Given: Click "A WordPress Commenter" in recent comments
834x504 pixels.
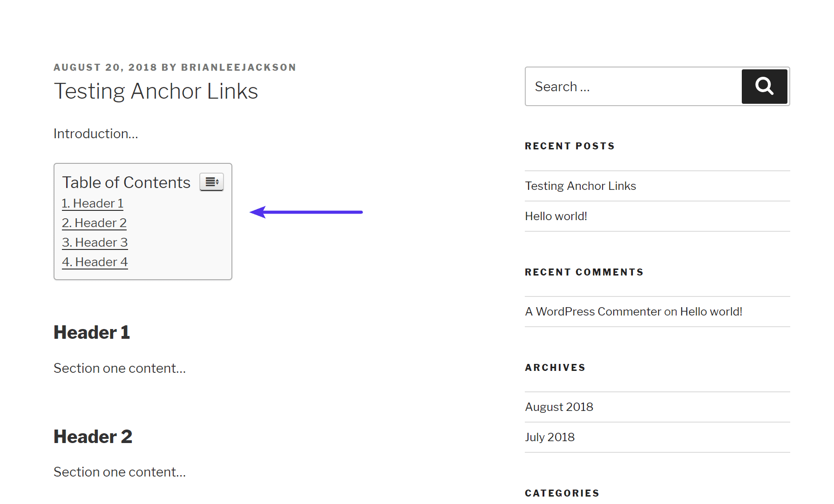Looking at the screenshot, I should coord(592,311).
